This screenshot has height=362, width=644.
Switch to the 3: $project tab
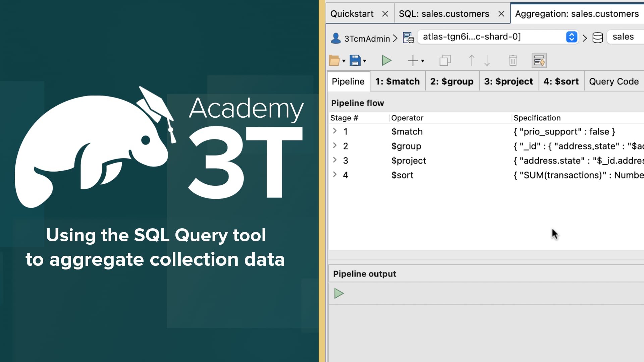[x=508, y=81]
